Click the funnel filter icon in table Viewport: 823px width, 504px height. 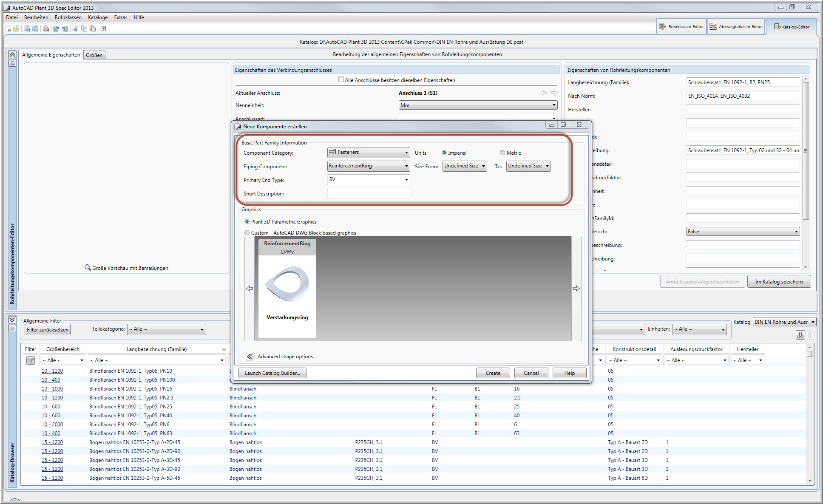31,360
